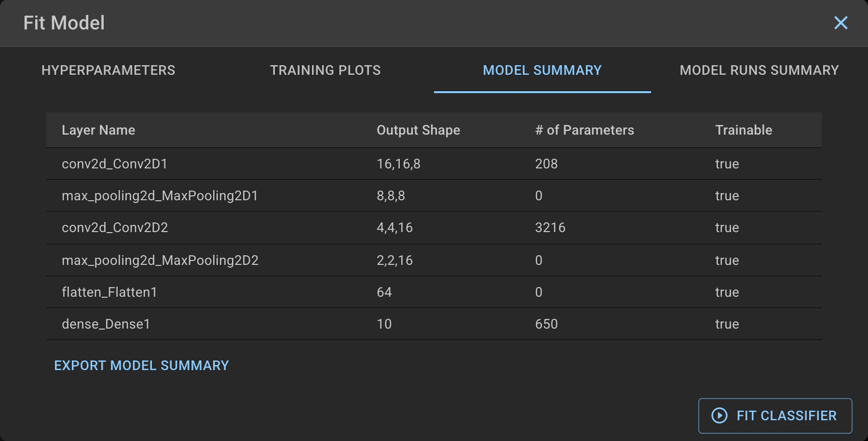The height and width of the screenshot is (441, 868).
Task: Click the 8,8,8 output shape cell
Action: click(391, 196)
